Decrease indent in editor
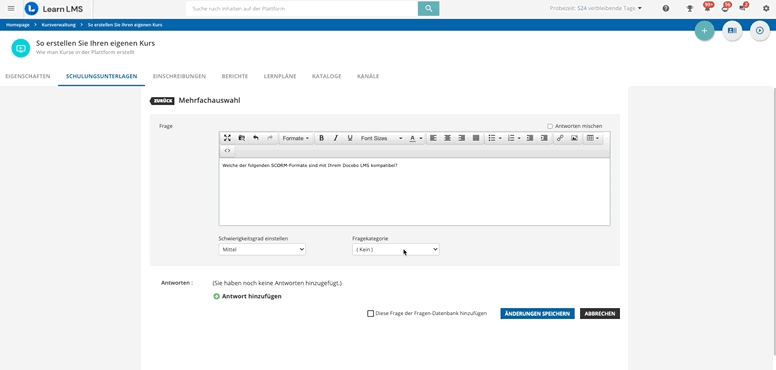Viewport: 776px width, 370px height. [x=530, y=138]
